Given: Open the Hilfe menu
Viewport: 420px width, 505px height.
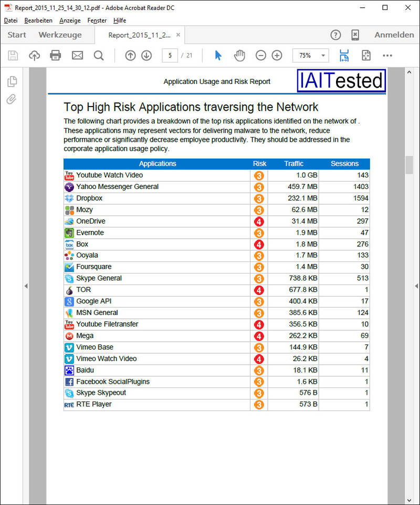Looking at the screenshot, I should click(120, 20).
